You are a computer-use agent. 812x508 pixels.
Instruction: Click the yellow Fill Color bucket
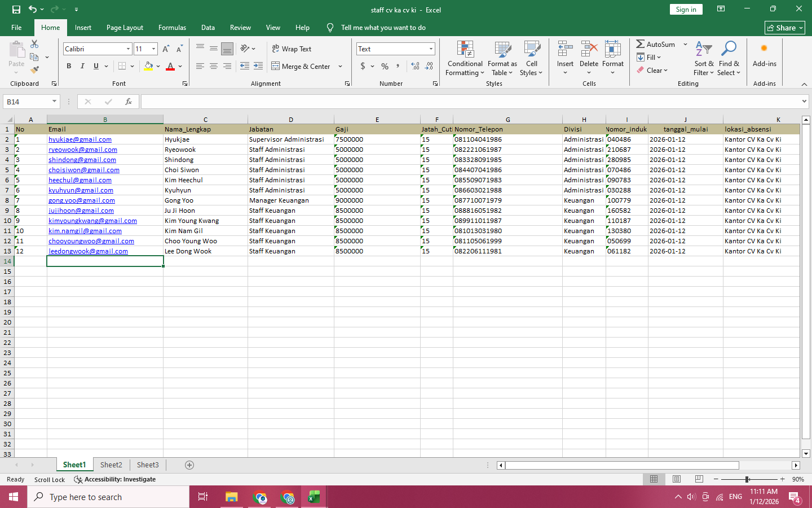tap(148, 66)
